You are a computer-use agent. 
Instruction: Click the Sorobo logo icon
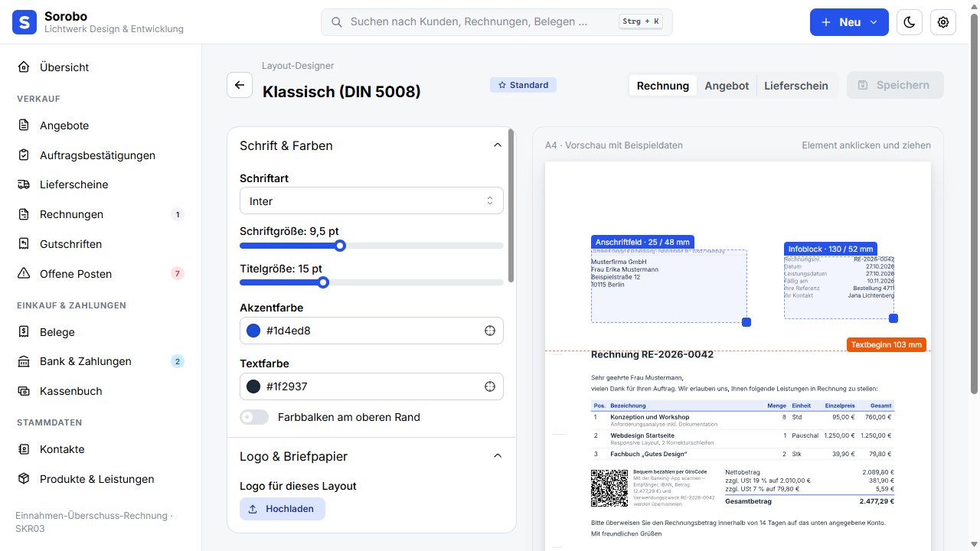point(24,22)
